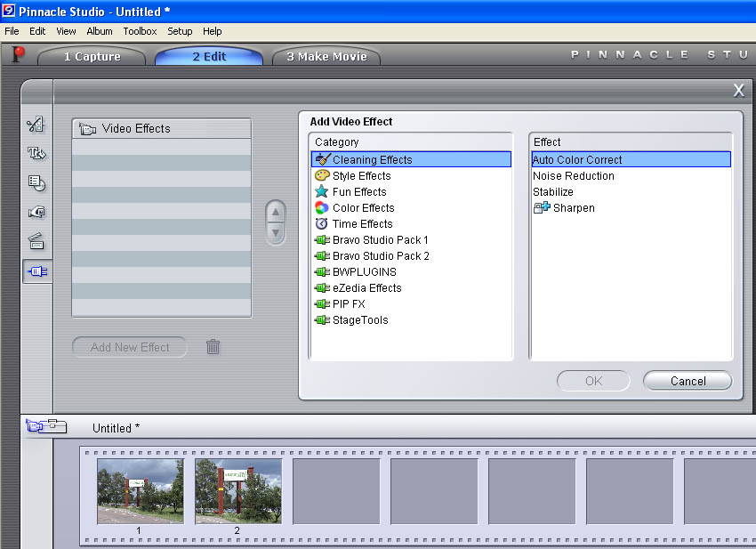Screen dimensions: 756x549
Task: Select the clip properties scissors tool
Action: (36, 124)
